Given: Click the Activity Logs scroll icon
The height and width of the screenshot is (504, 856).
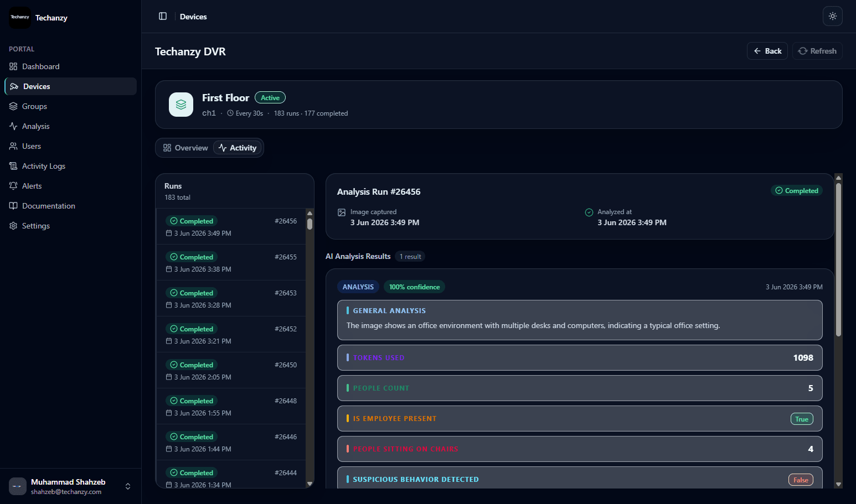Looking at the screenshot, I should 13,166.
